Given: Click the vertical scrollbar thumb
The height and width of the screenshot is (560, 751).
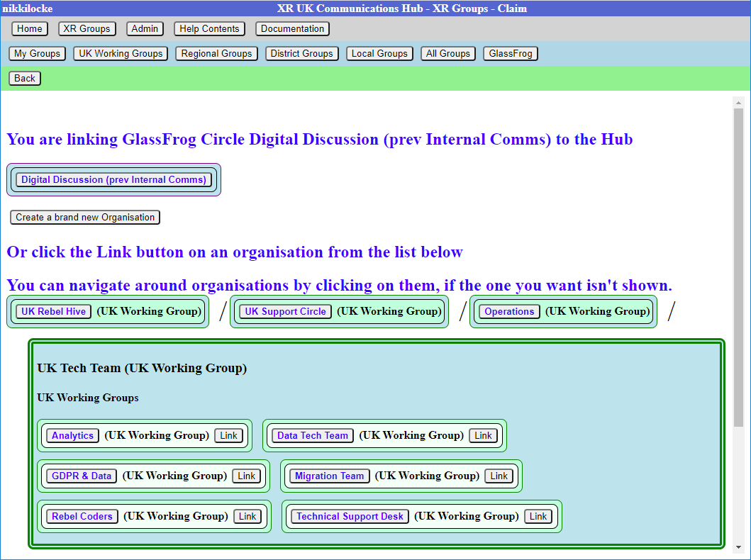Looking at the screenshot, I should point(738,267).
